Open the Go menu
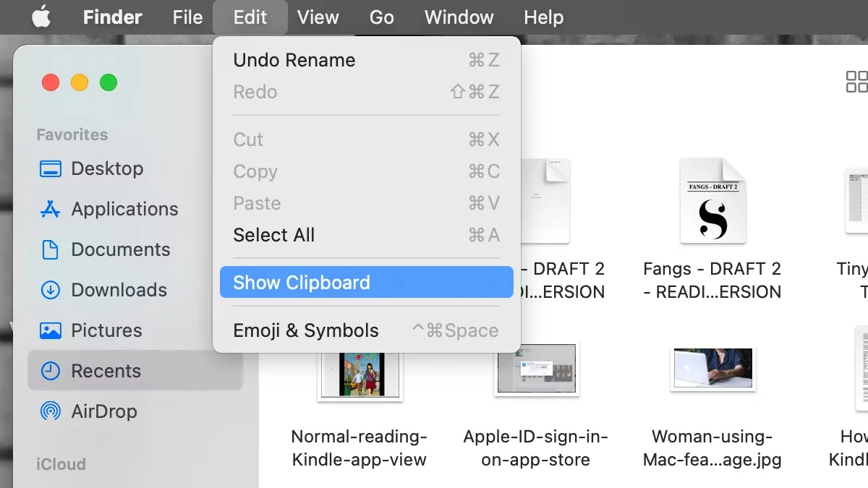 [x=382, y=17]
